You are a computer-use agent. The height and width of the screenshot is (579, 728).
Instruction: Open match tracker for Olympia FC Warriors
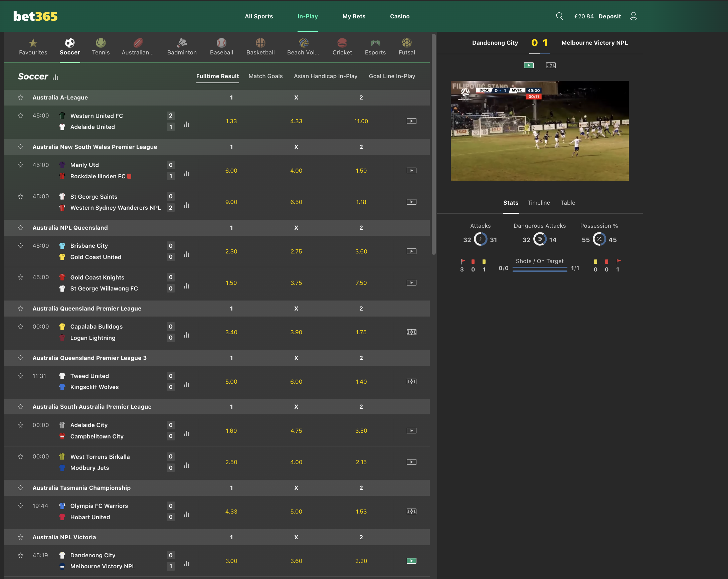pos(411,512)
